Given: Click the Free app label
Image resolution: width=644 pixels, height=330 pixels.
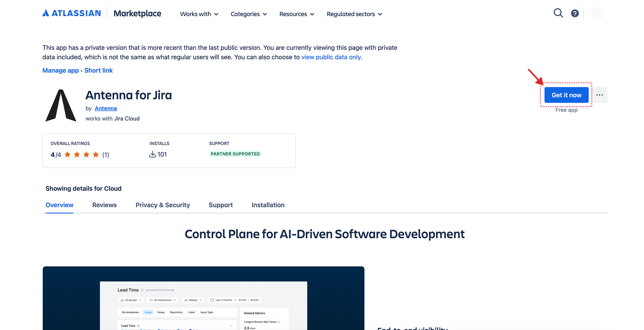Looking at the screenshot, I should [x=566, y=110].
